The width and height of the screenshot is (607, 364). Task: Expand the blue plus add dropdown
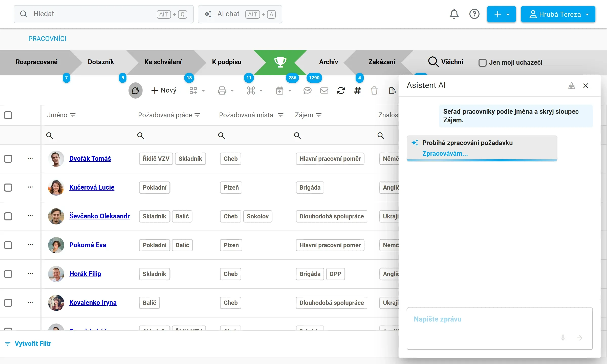(501, 14)
